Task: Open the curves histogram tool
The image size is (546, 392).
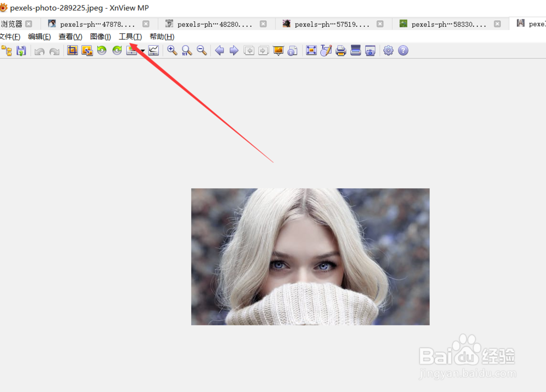Action: click(x=153, y=51)
